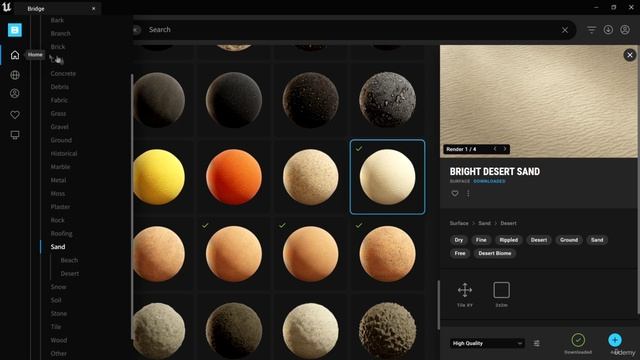
Task: Open download settings sliders icon
Action: coord(537,343)
